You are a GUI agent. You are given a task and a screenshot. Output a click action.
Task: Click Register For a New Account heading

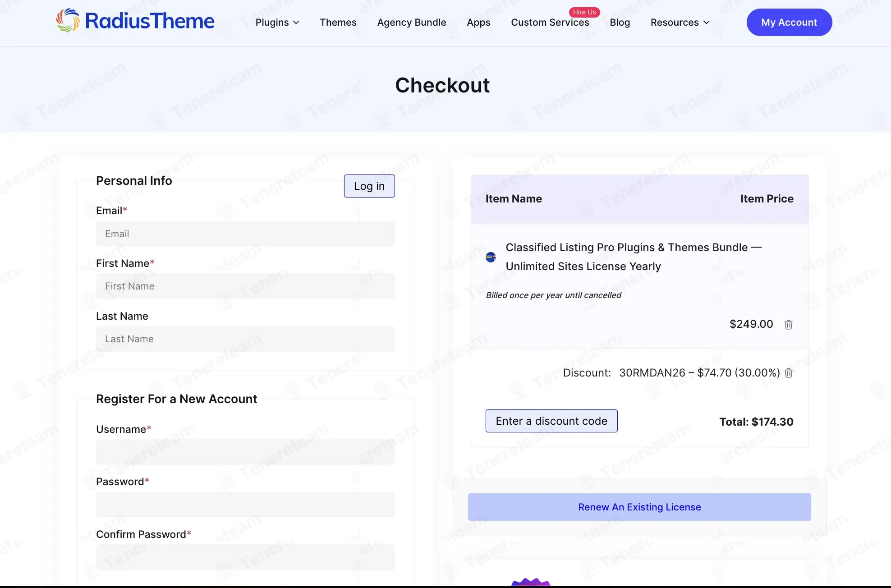click(x=176, y=399)
